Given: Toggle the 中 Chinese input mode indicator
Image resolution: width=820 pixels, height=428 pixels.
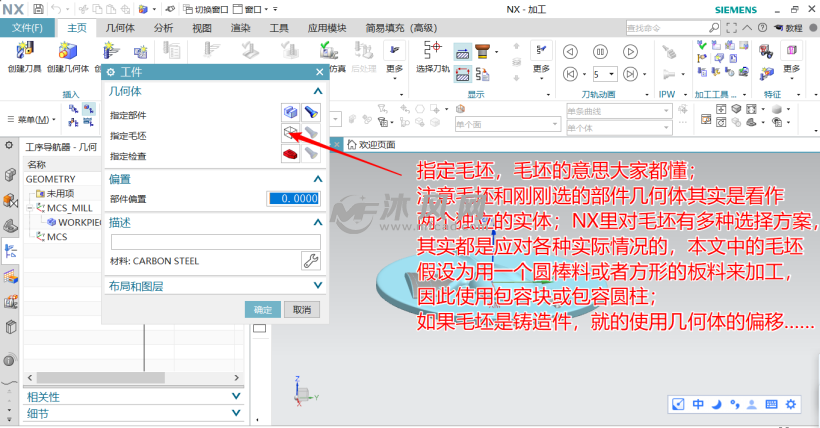Looking at the screenshot, I should pos(698,404).
